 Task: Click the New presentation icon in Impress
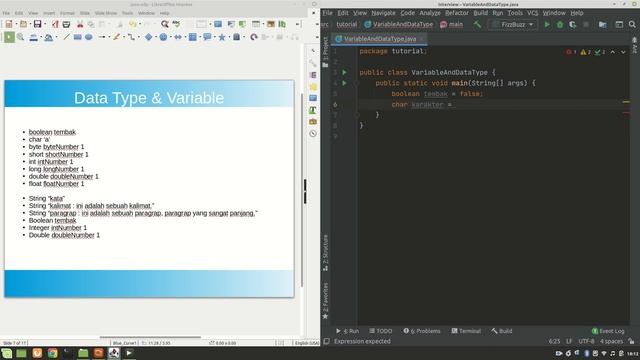[9, 24]
